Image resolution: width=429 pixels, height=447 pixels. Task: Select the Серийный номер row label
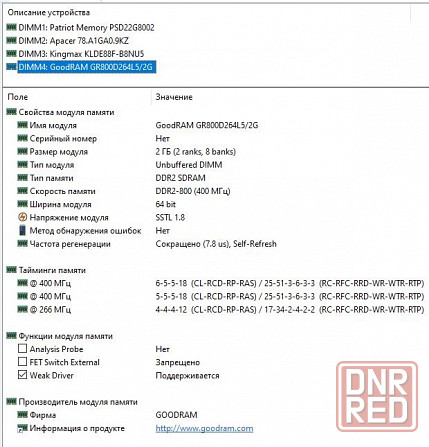pos(63,139)
